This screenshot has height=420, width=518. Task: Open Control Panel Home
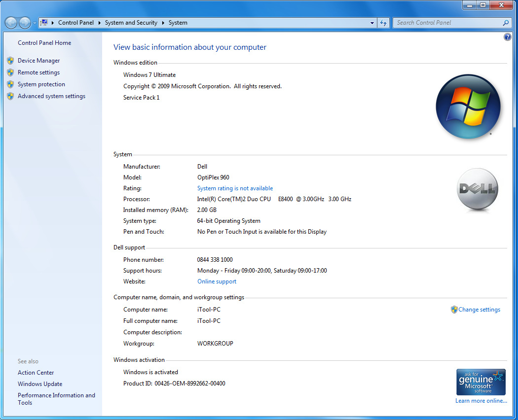pos(44,42)
